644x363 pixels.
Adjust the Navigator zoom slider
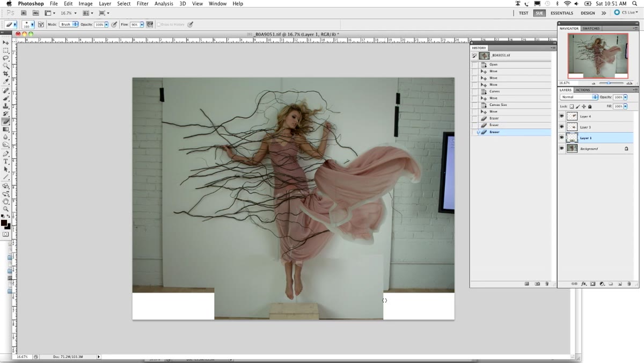point(608,83)
